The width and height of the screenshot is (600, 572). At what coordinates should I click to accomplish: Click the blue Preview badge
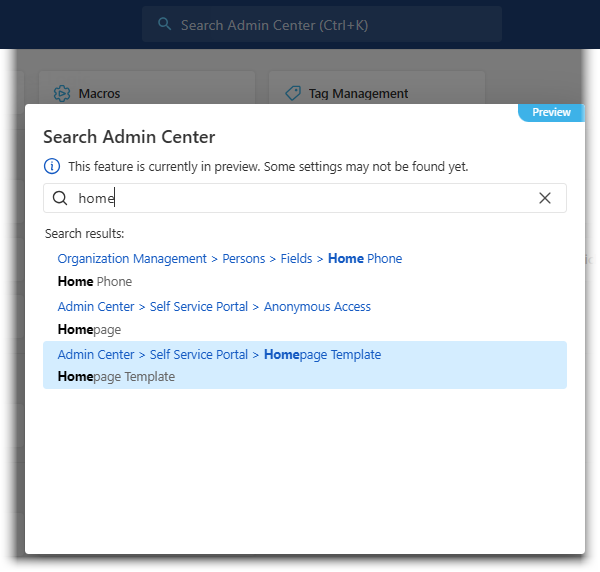point(551,112)
